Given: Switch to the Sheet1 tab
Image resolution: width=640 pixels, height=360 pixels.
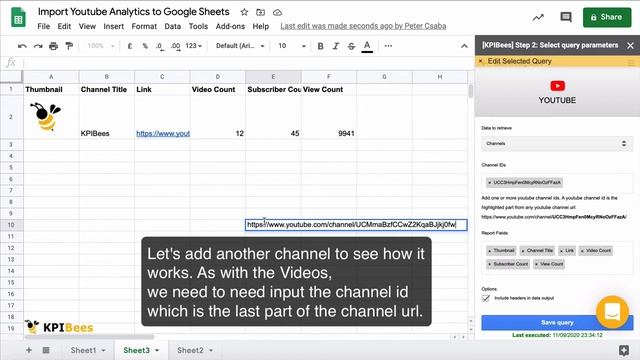Looking at the screenshot, I should point(83,350).
